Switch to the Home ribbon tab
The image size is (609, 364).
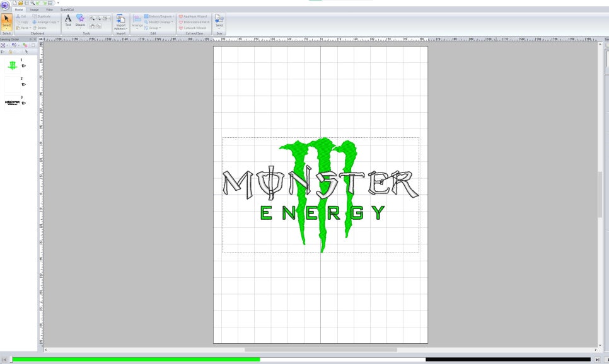[19, 9]
